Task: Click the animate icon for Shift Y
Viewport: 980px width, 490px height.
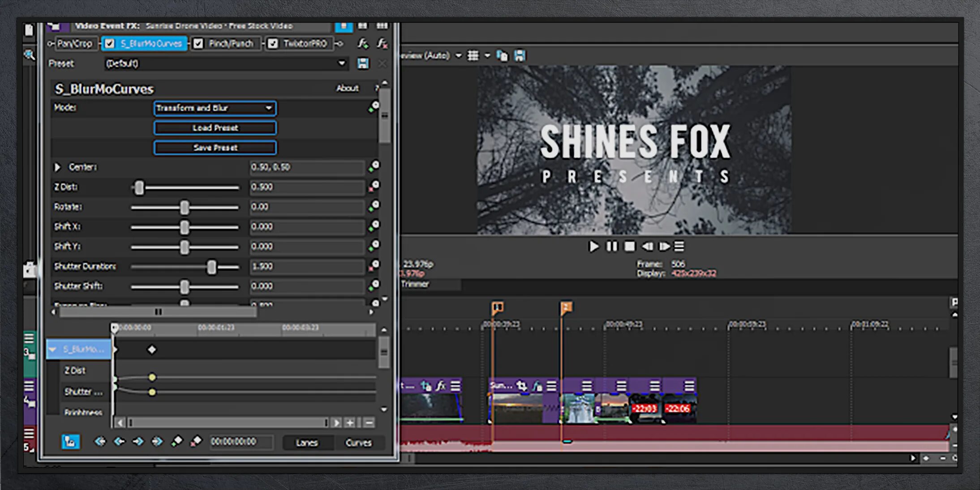Action: coord(374,246)
